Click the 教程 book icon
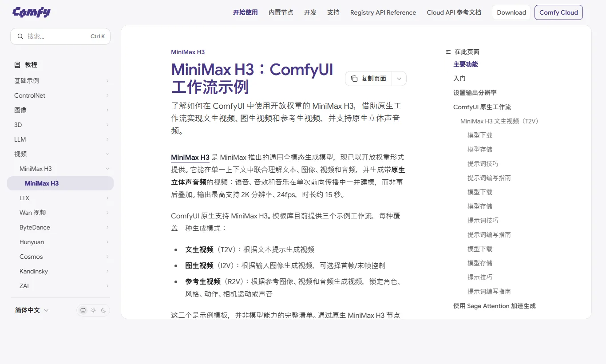The height and width of the screenshot is (364, 606). coord(17,65)
